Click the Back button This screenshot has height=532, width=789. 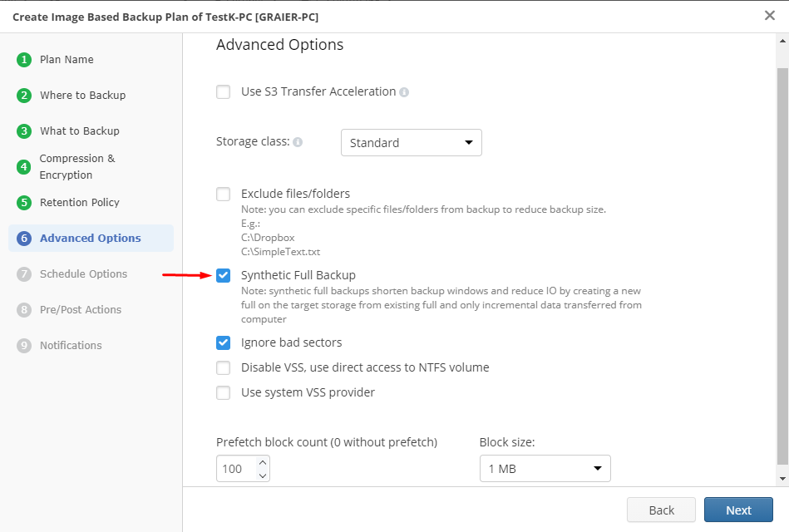(661, 510)
